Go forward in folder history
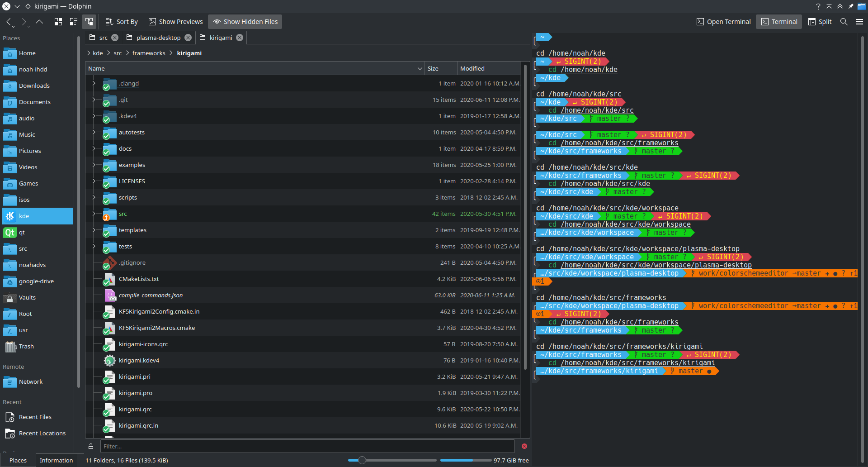 (24, 22)
